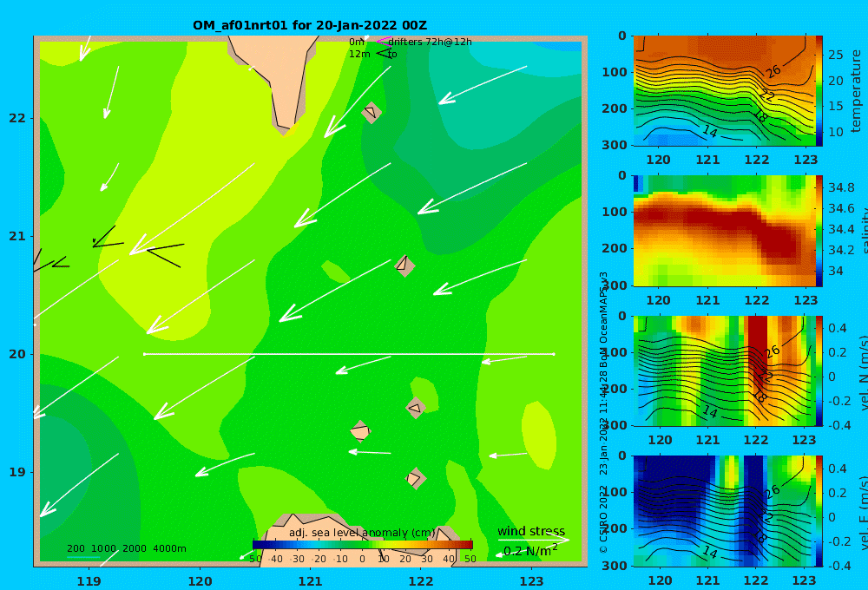Click the vertical CSIRO copyright timestamp text
Image resolution: width=868 pixels, height=590 pixels.
click(x=604, y=412)
